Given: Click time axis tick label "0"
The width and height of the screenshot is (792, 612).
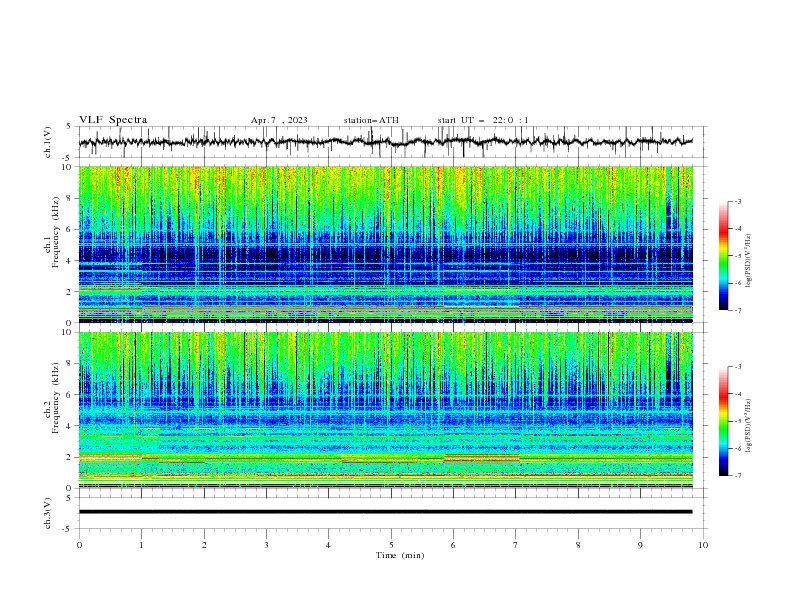Looking at the screenshot, I should click(79, 545).
